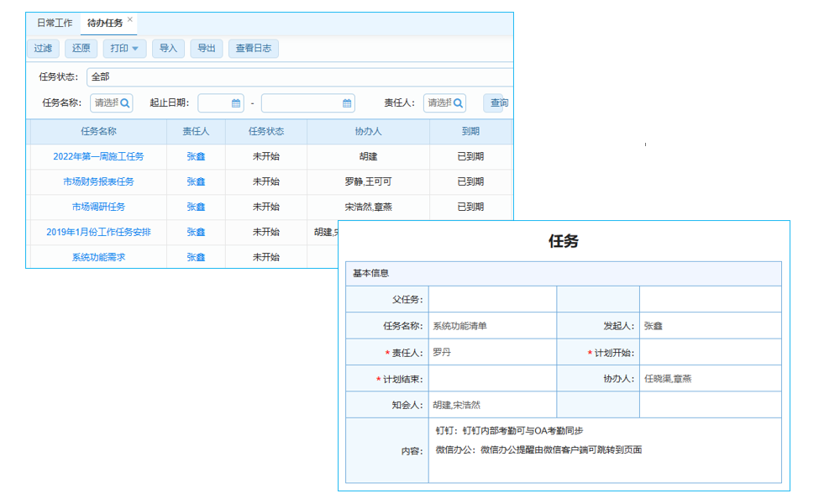Image resolution: width=840 pixels, height=504 pixels.
Task: Sort by the 到期 column header
Action: (x=473, y=132)
